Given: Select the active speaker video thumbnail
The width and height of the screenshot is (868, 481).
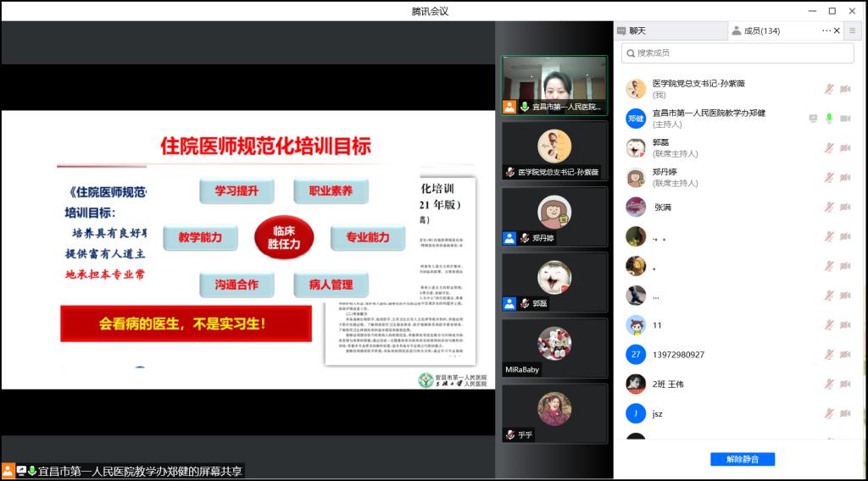Looking at the screenshot, I should pyautogui.click(x=554, y=86).
